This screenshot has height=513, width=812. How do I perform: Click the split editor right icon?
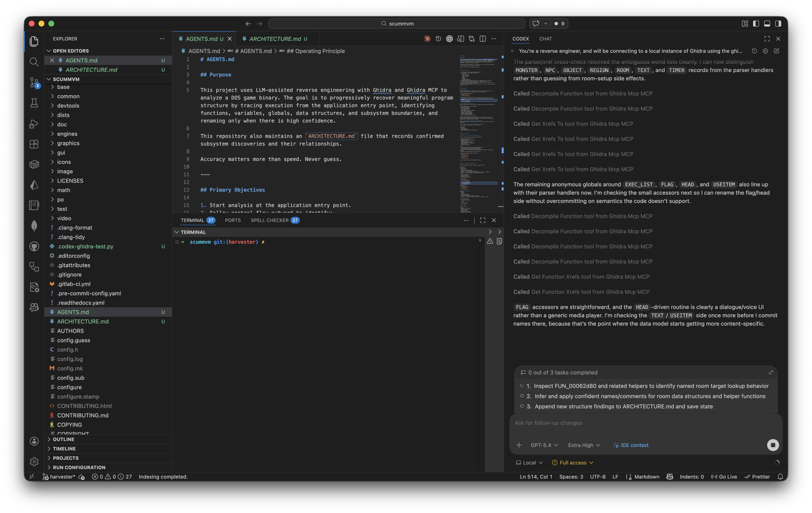(x=482, y=39)
